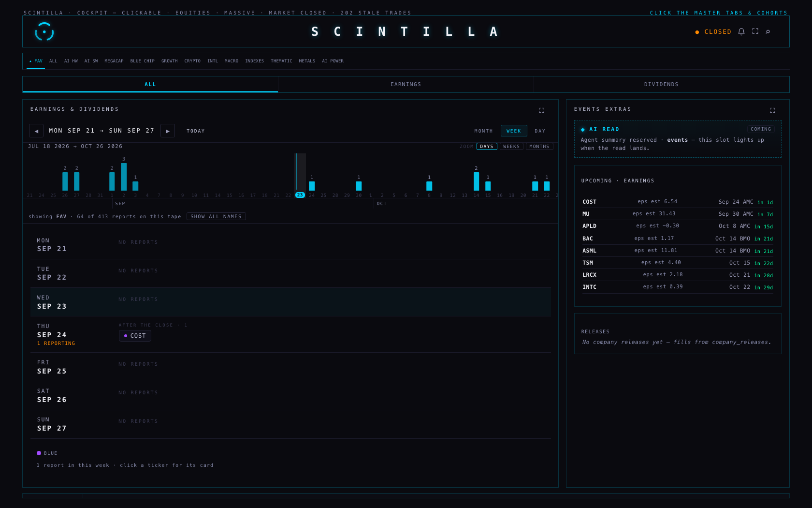Select the FAV cohort tab
This screenshot has width=812, height=508.
click(36, 61)
